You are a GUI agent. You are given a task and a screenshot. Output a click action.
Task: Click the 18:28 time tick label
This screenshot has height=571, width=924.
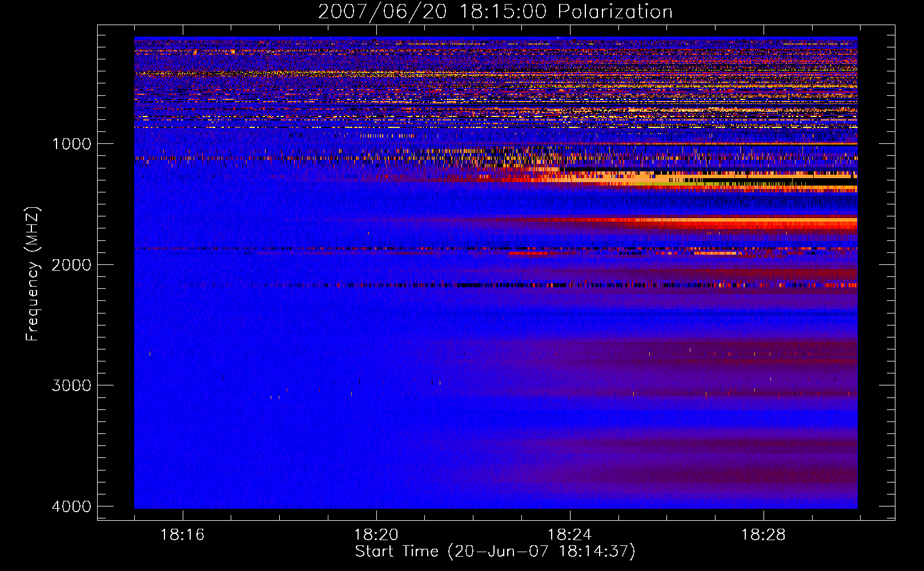(x=764, y=534)
